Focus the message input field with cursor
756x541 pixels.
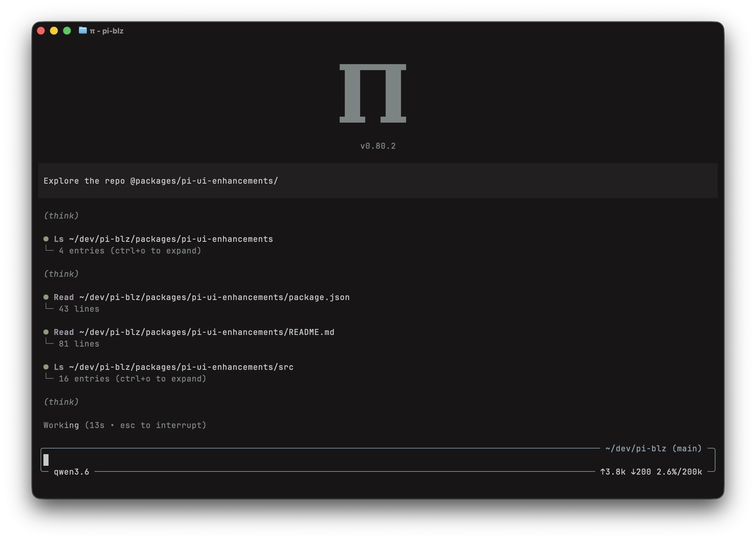(378, 460)
